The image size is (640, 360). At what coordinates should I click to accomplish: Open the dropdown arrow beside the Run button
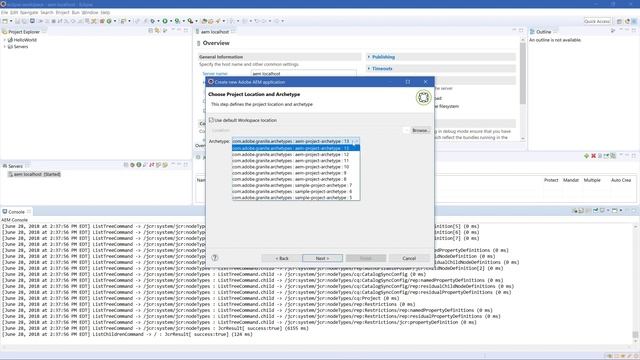point(171,21)
